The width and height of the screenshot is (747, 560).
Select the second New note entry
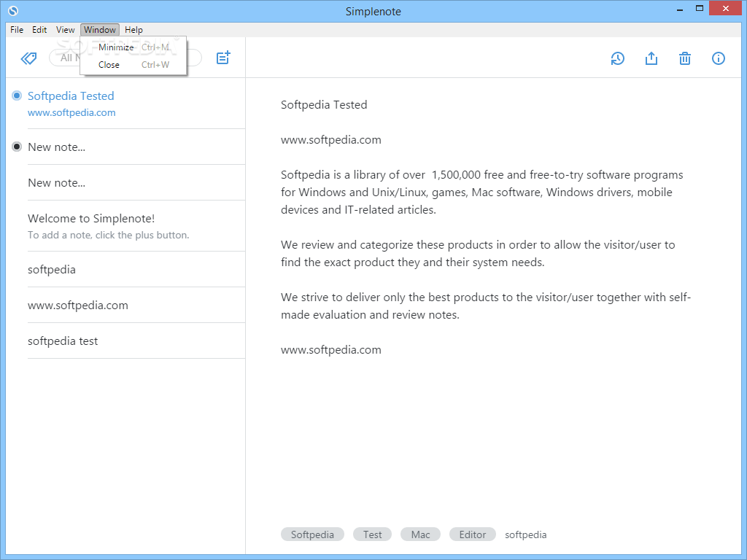(x=136, y=182)
